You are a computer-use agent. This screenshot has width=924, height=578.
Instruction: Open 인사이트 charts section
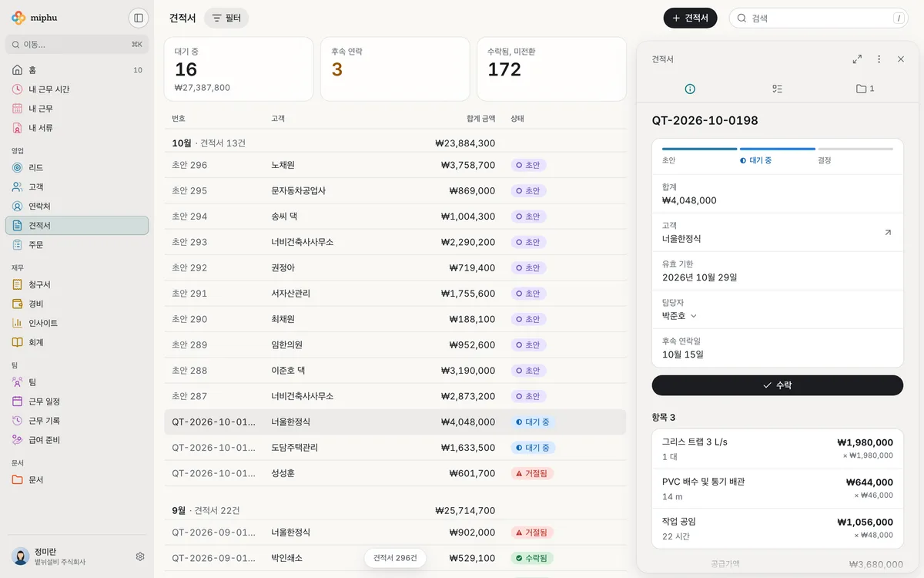77,323
